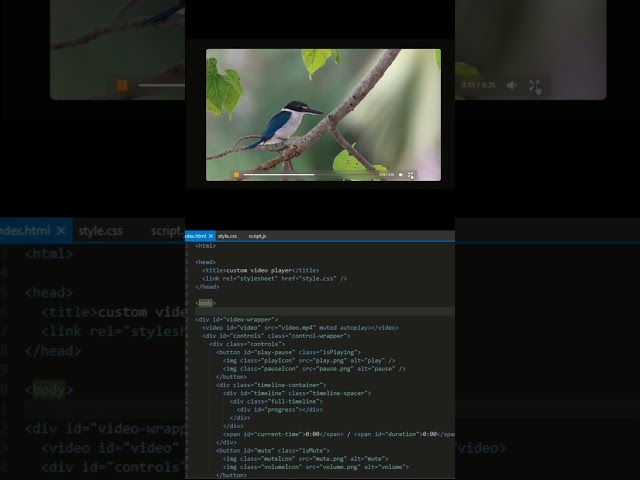
Task: Click the 'full-timeline' div line
Action: 276,401
